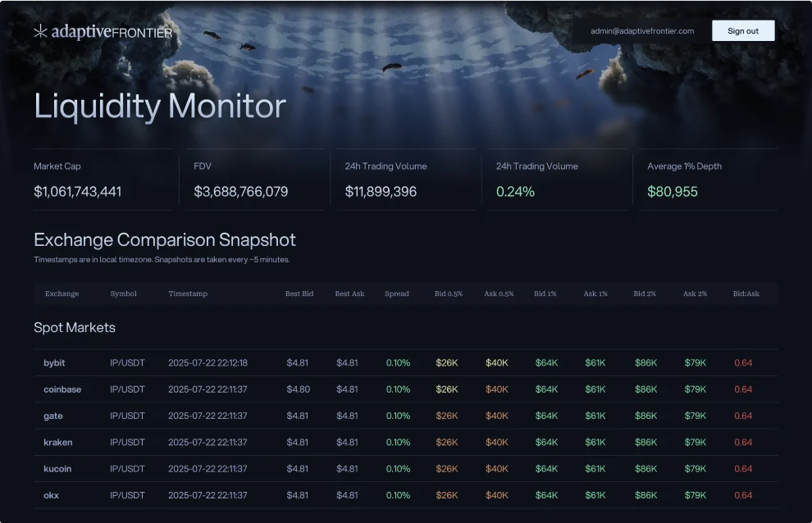Open the kucoin exchange row

[57, 469]
